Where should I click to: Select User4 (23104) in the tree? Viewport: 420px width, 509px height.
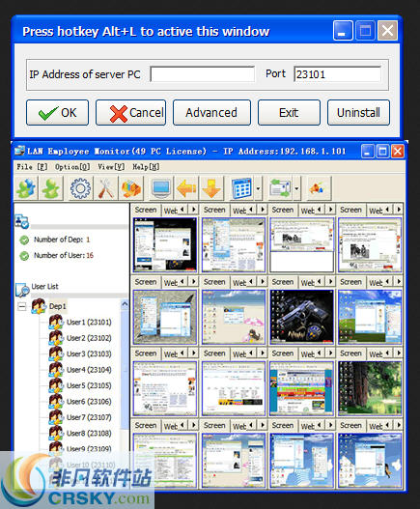point(89,370)
